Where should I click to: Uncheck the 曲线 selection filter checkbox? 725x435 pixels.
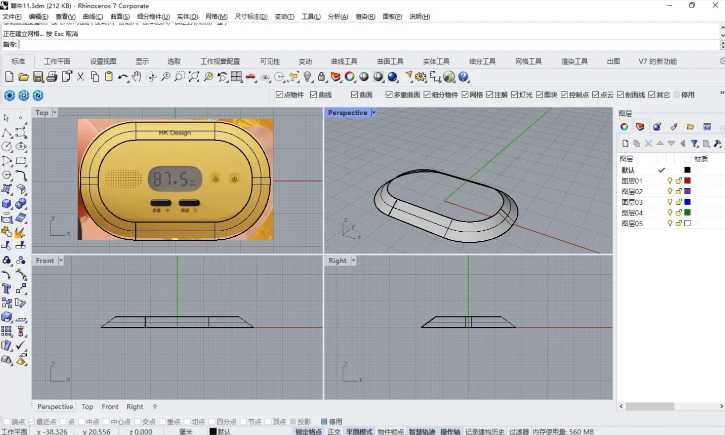pos(314,96)
